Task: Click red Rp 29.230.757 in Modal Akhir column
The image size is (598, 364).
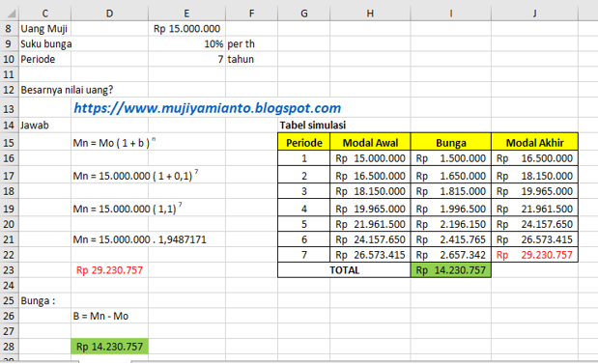Action: (x=534, y=255)
